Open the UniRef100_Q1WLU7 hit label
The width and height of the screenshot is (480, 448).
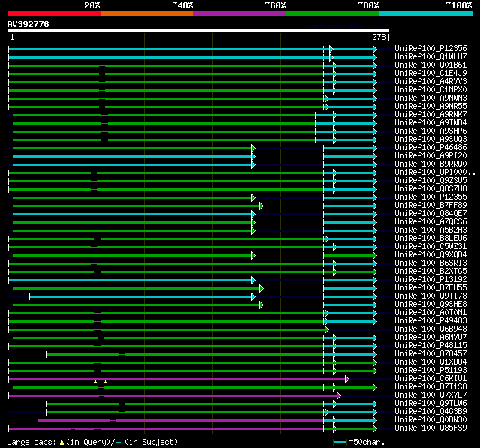pos(430,56)
